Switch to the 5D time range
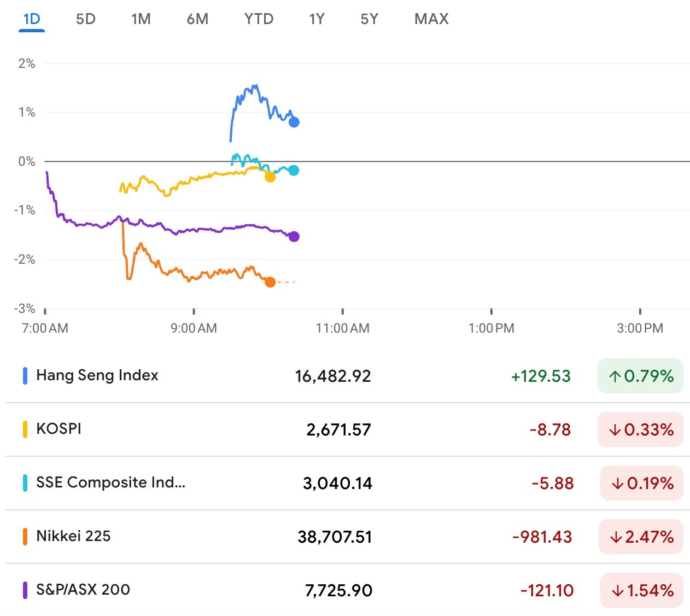This screenshot has width=690, height=616. 85,19
